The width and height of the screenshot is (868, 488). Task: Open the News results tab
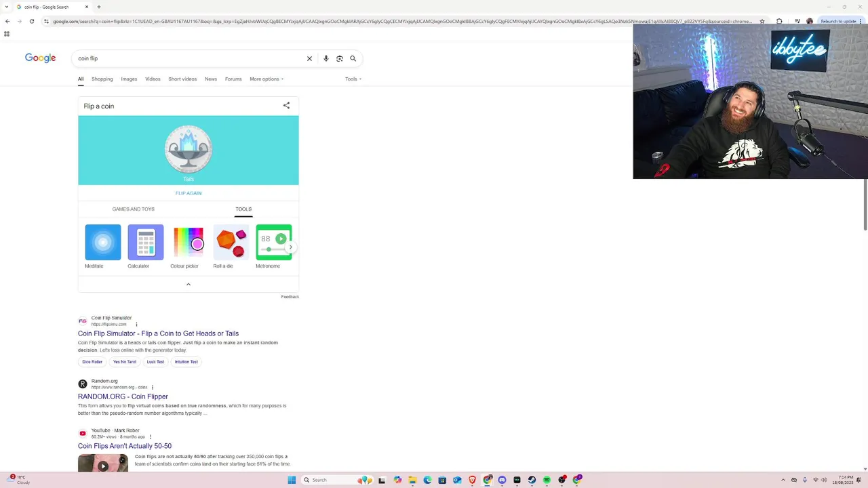click(x=211, y=79)
